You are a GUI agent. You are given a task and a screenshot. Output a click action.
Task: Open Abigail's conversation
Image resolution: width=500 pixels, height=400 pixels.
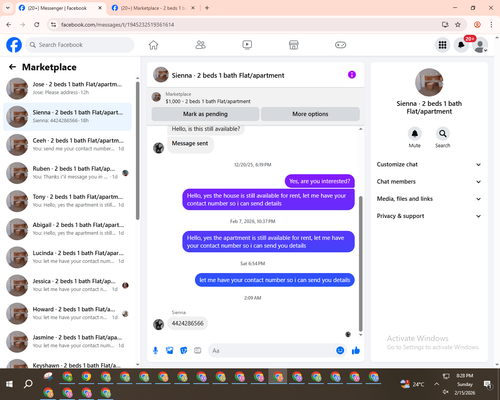[x=67, y=229]
